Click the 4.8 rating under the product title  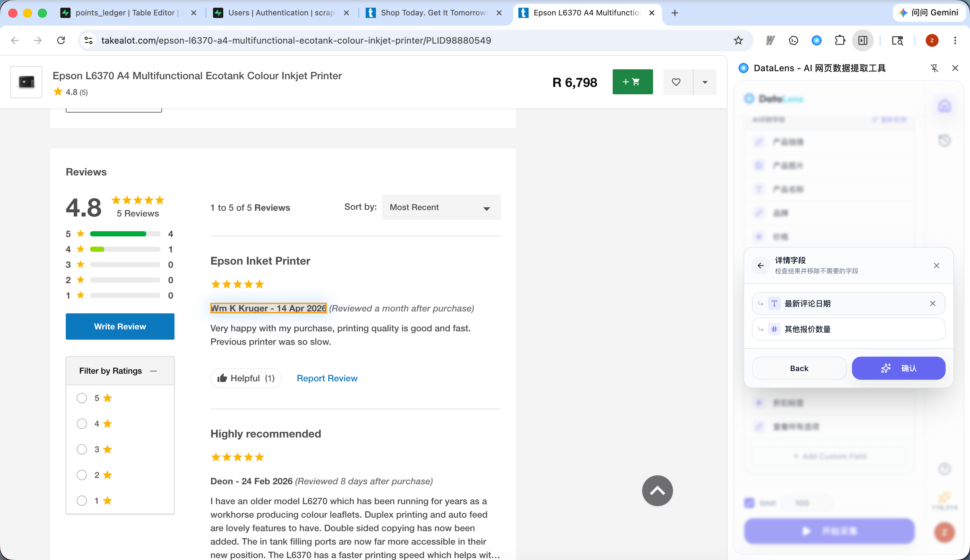click(71, 92)
